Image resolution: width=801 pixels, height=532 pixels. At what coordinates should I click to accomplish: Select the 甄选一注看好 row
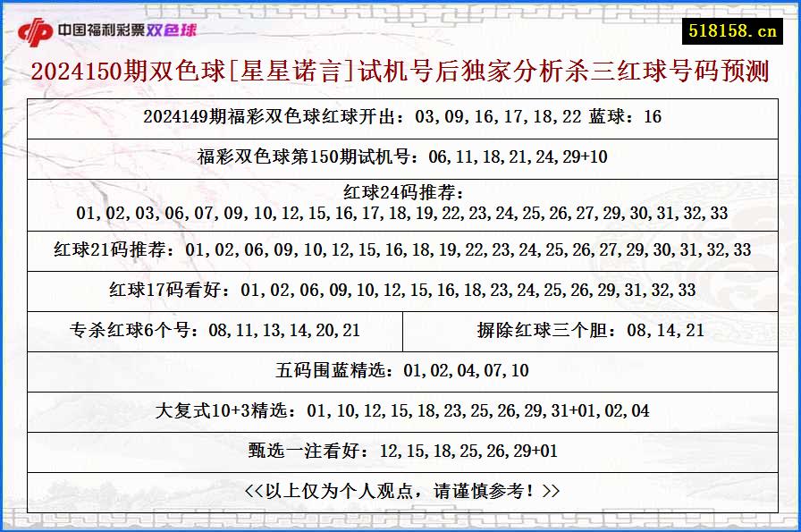[x=400, y=451]
